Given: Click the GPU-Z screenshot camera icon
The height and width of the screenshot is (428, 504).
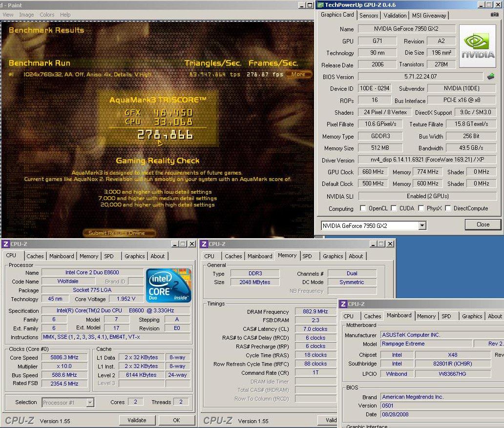Looking at the screenshot, I should point(494,15).
